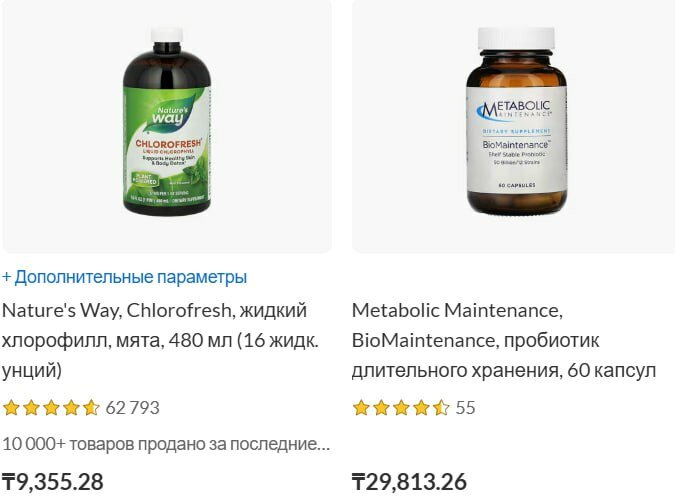
Task: Click the Chlorofresh bottle product image
Action: click(167, 121)
